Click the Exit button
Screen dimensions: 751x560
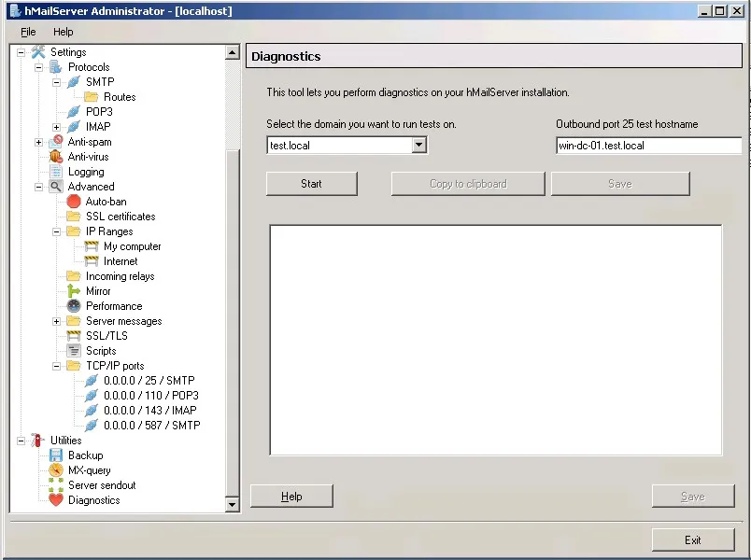(x=692, y=539)
